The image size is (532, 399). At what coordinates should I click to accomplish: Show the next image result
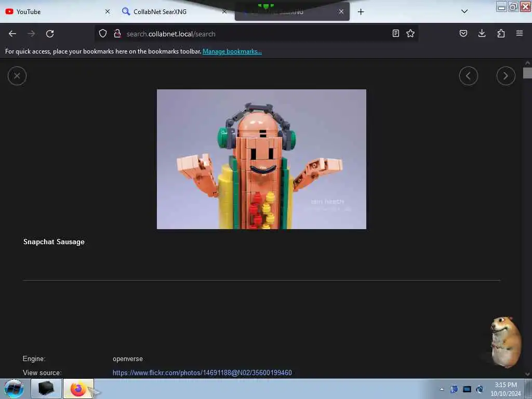pyautogui.click(x=506, y=76)
